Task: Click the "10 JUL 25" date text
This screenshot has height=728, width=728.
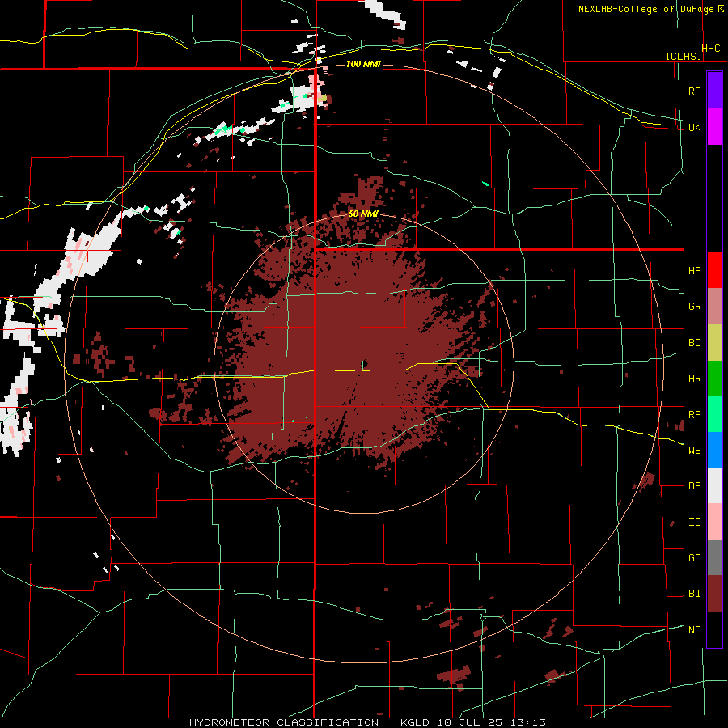Action: point(470,722)
